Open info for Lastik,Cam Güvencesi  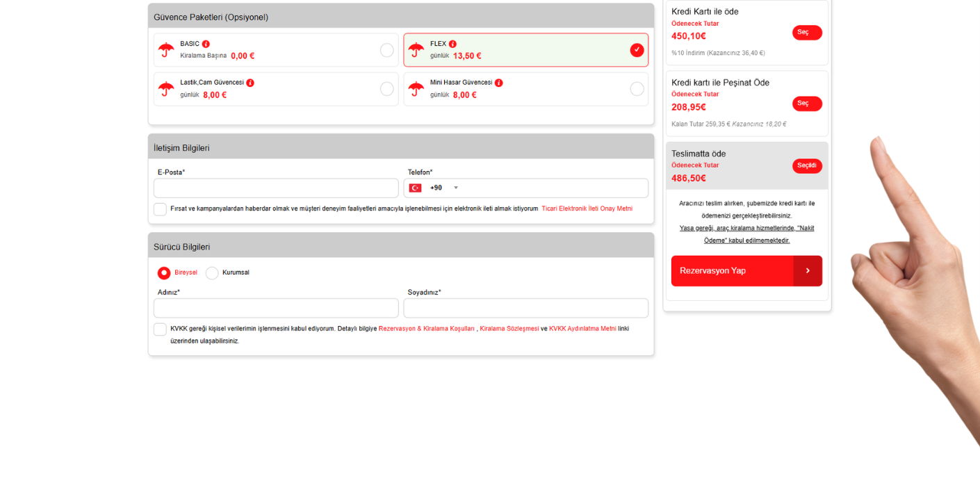pos(250,83)
